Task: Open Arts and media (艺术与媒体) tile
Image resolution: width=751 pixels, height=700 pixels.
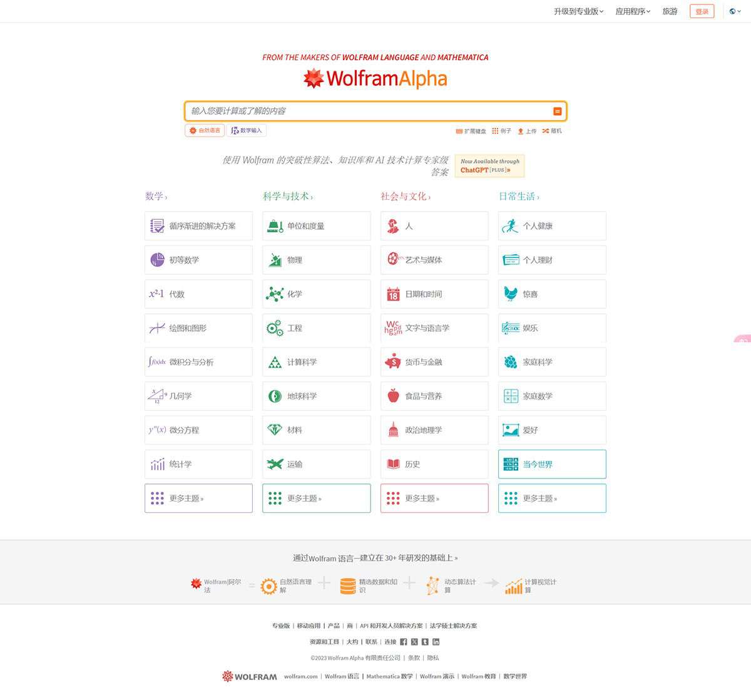Action: click(x=434, y=260)
